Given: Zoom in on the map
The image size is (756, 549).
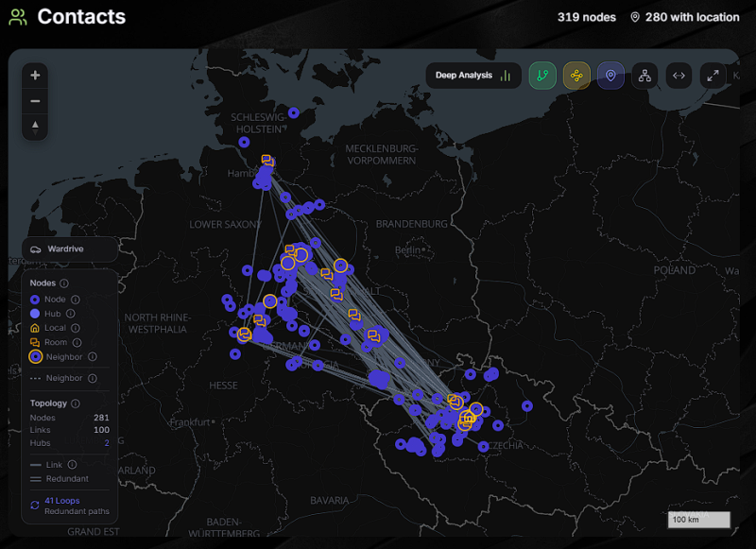Looking at the screenshot, I should (35, 76).
